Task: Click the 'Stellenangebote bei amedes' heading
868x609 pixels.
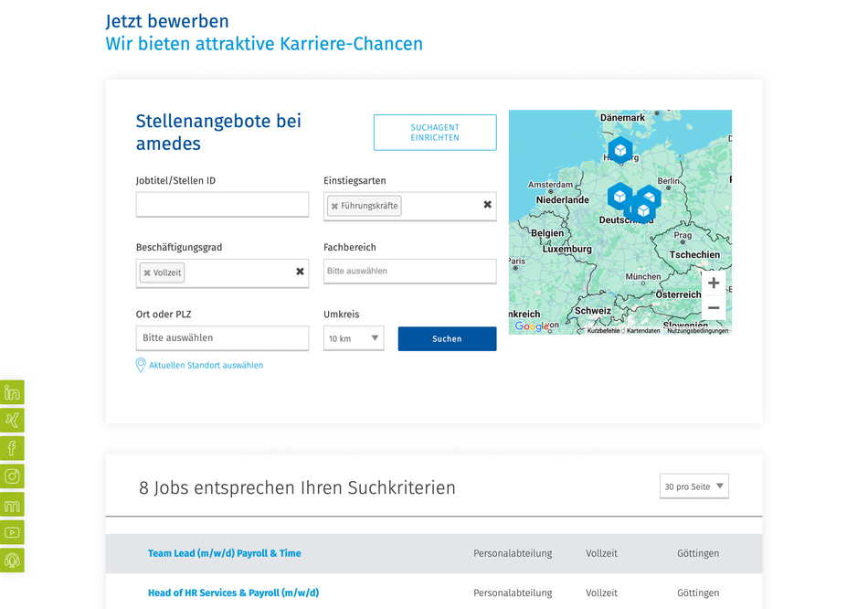Action: [218, 132]
